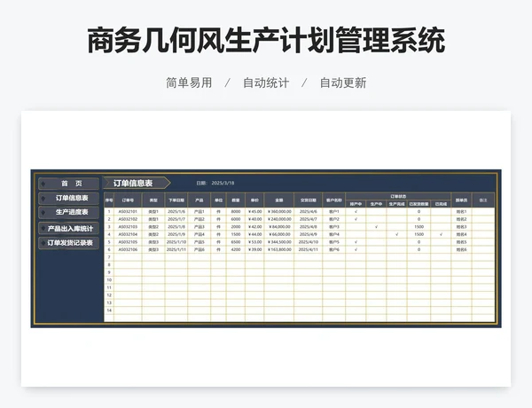Select order number AS032105

[128, 242]
